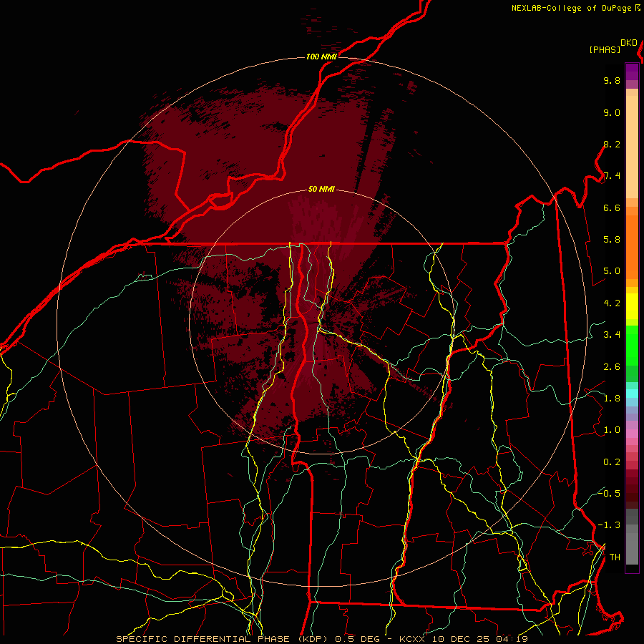Pick the peach segment of the color scale
This screenshot has height=644, width=644.
pos(632,147)
